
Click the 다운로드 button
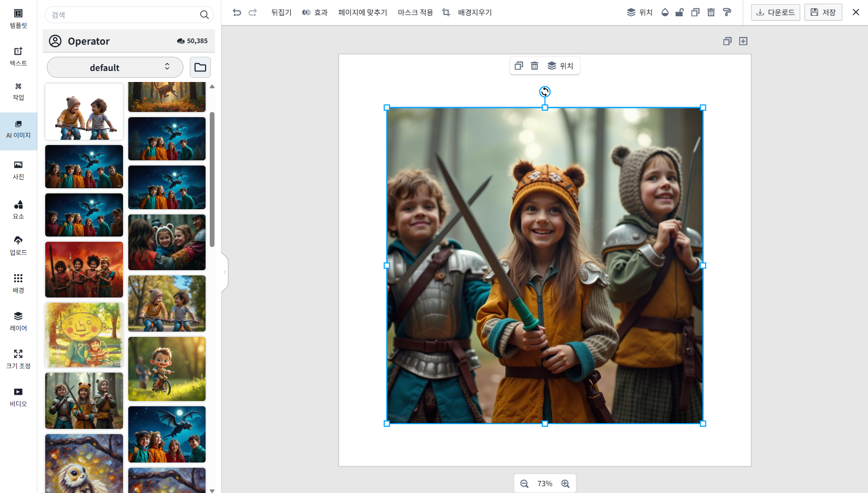click(775, 12)
